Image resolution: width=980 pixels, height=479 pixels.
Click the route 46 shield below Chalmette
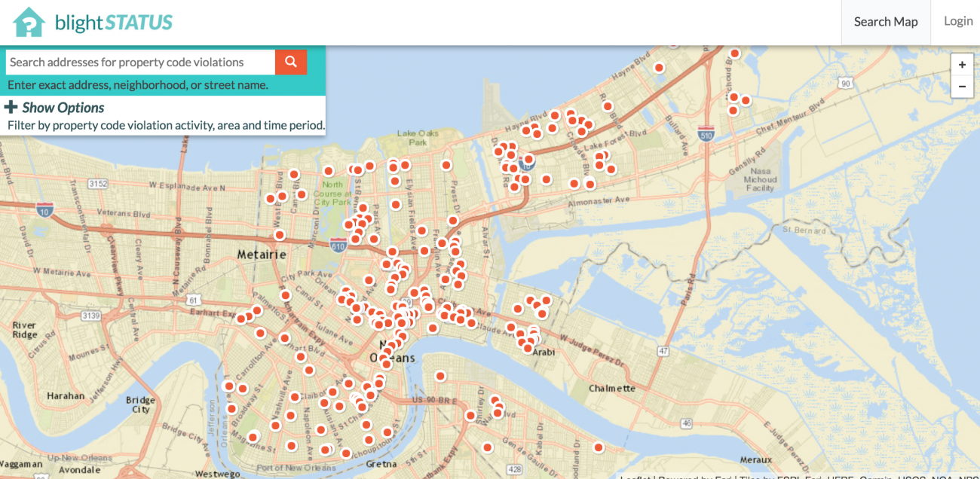point(685,424)
